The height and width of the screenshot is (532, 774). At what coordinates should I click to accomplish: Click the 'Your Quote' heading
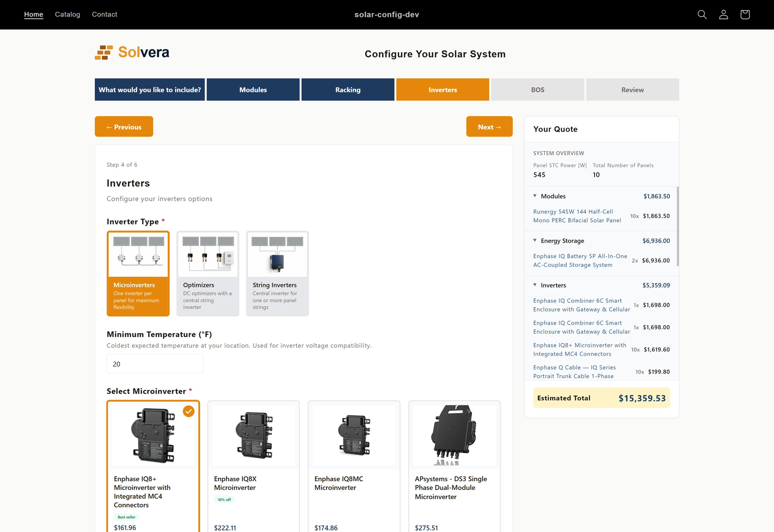pos(555,129)
